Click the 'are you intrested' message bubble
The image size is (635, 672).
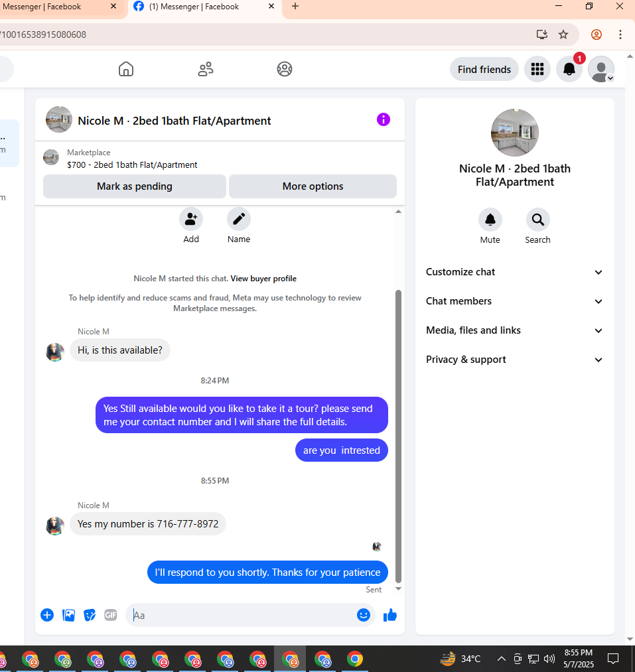pos(341,450)
